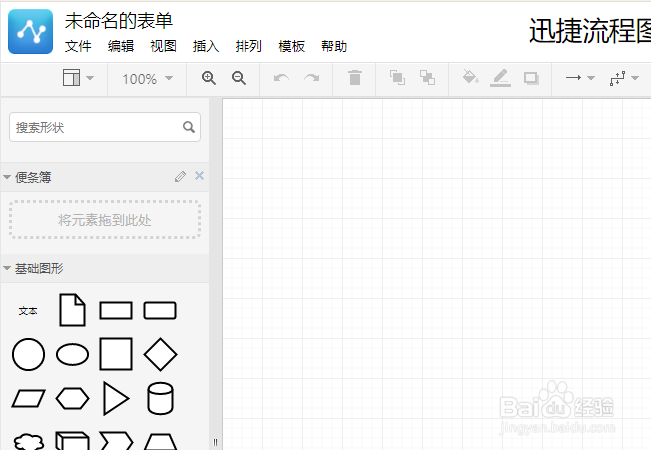Open the 排列 menu

click(249, 46)
